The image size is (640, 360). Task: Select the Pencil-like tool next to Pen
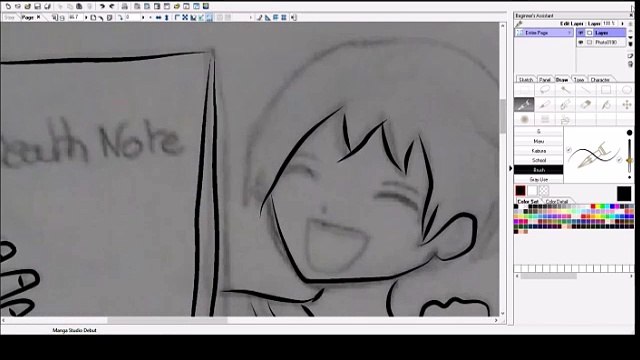click(544, 105)
